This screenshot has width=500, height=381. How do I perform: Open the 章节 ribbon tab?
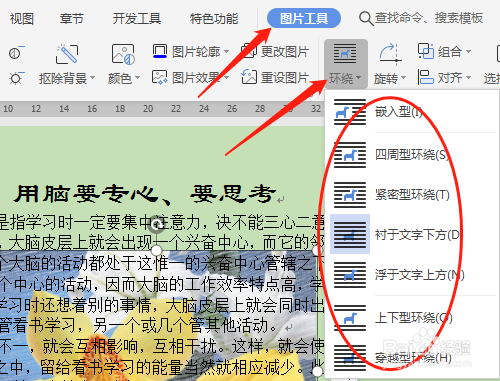click(72, 18)
